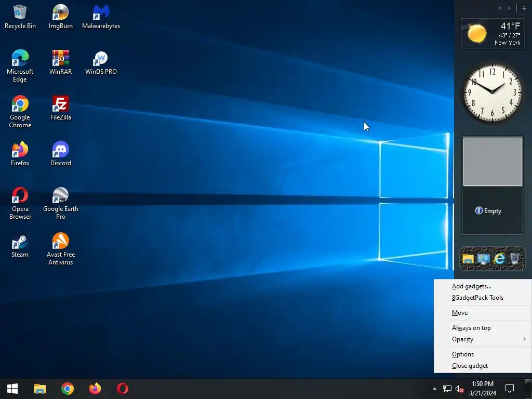The width and height of the screenshot is (532, 399).
Task: Click the computer icon in the launcher gadget
Action: (484, 259)
